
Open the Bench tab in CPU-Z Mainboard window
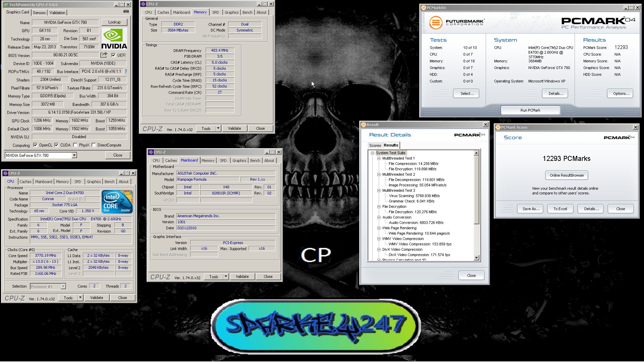point(255,161)
